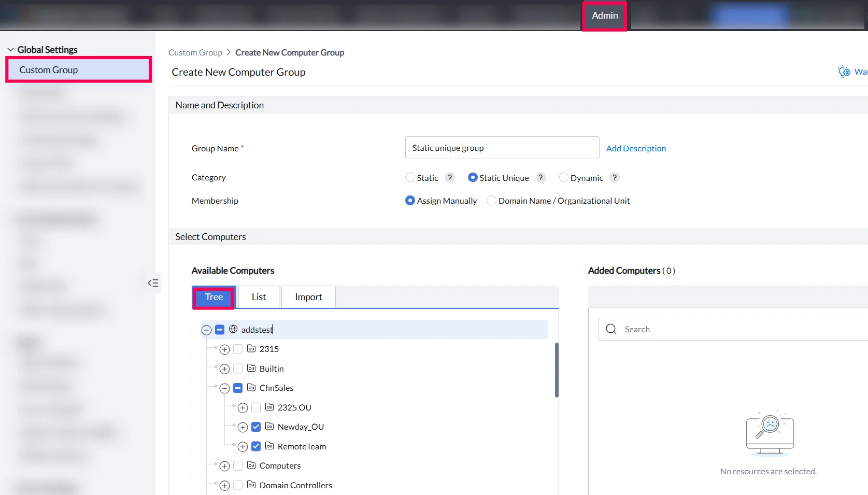The image size is (868, 495).
Task: Click the search magnifier in Added Computers
Action: [611, 329]
